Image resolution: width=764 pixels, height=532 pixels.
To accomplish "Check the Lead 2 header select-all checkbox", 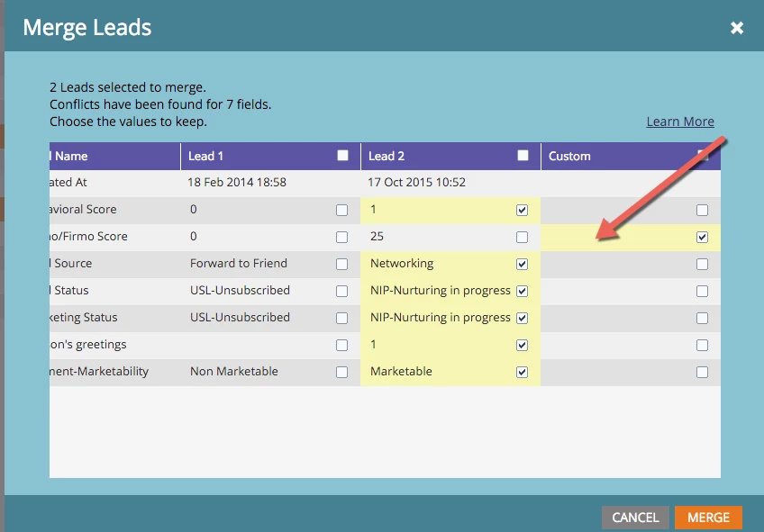I will 523,155.
